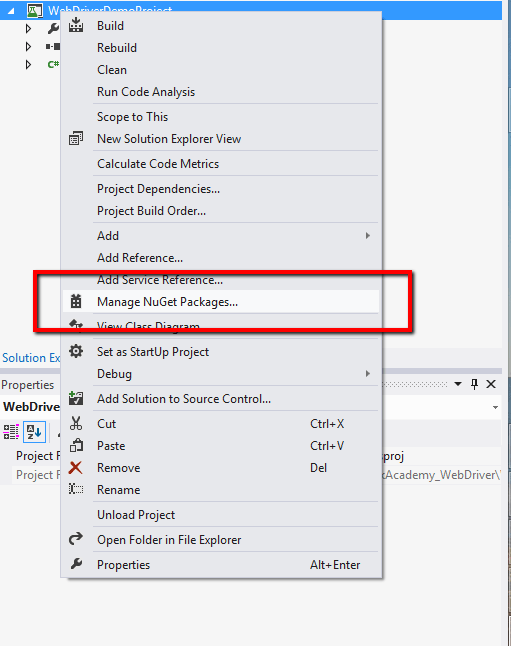Click the Paste clipboard icon
Screen dimensions: 511x646
(76, 445)
